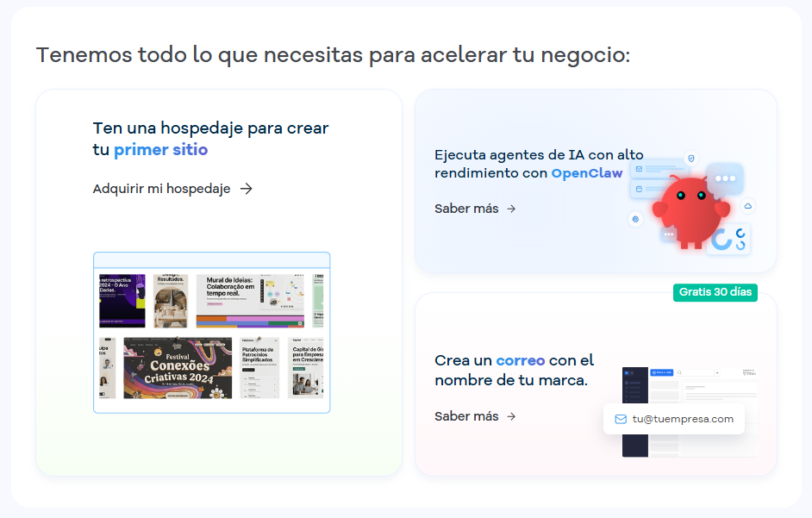Click the shield icon near the mascot
The height and width of the screenshot is (518, 812).
coord(690,158)
